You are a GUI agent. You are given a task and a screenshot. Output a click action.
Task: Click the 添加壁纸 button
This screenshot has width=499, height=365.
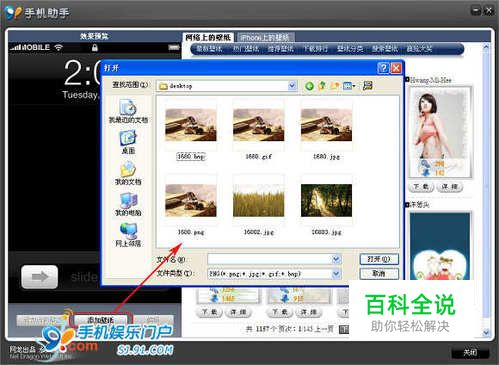100,320
